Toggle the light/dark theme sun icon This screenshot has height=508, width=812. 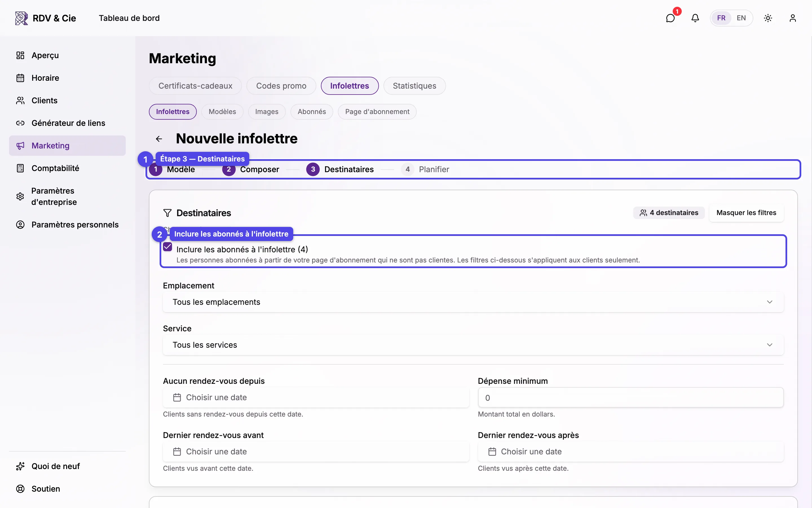768,18
